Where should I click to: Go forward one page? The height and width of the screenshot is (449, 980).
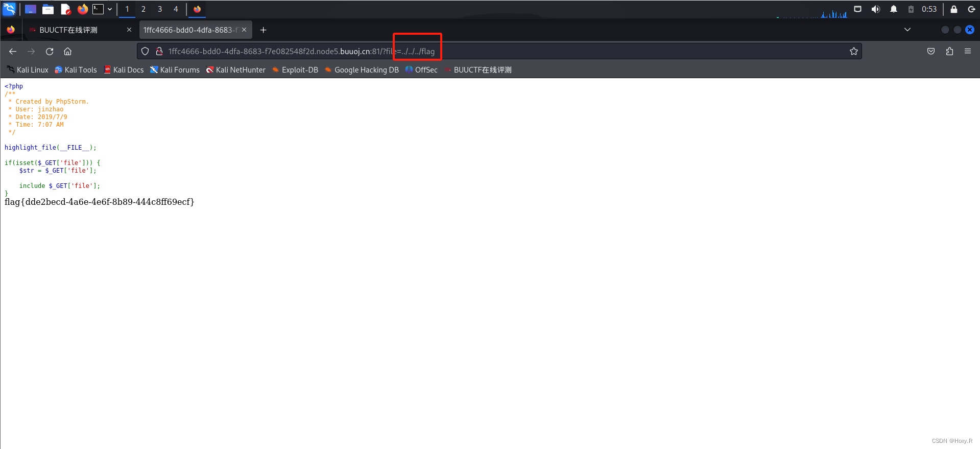coord(31,51)
